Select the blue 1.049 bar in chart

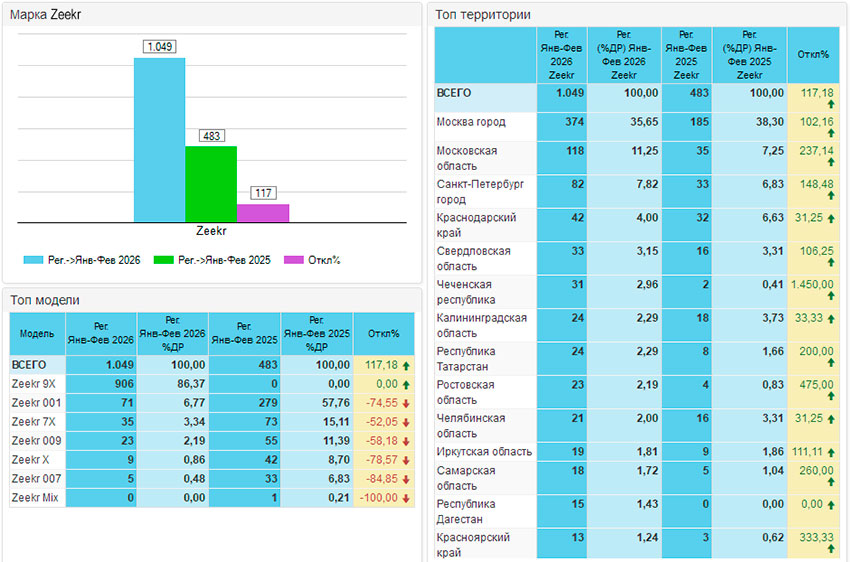click(159, 139)
